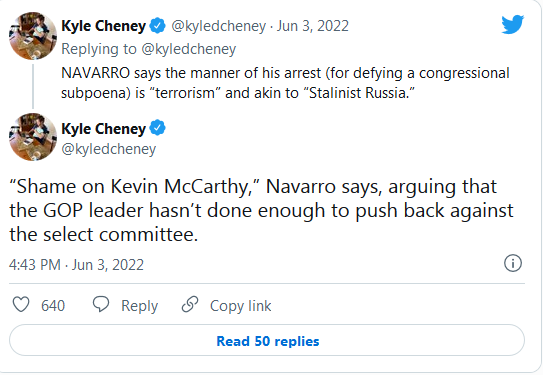The width and height of the screenshot is (543, 375).
Task: Open Kyle Cheney's avatar on main tweet
Action: click(33, 137)
